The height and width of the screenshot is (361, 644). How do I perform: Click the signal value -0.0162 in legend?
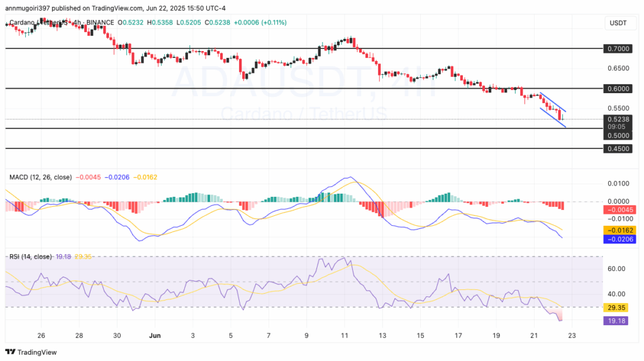(x=145, y=177)
